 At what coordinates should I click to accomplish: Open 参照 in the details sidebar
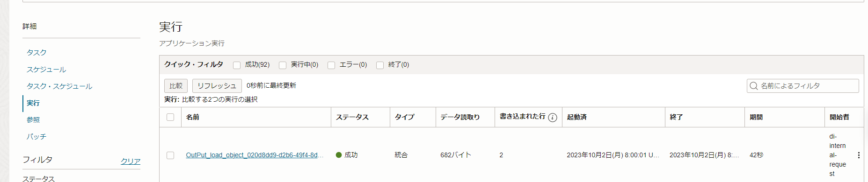click(x=33, y=119)
